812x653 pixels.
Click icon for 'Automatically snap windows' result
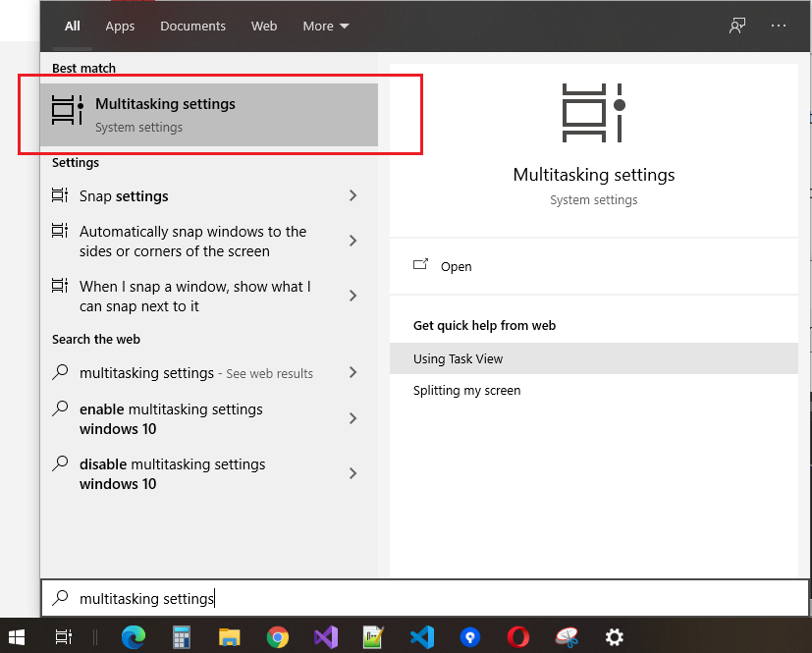[60, 231]
